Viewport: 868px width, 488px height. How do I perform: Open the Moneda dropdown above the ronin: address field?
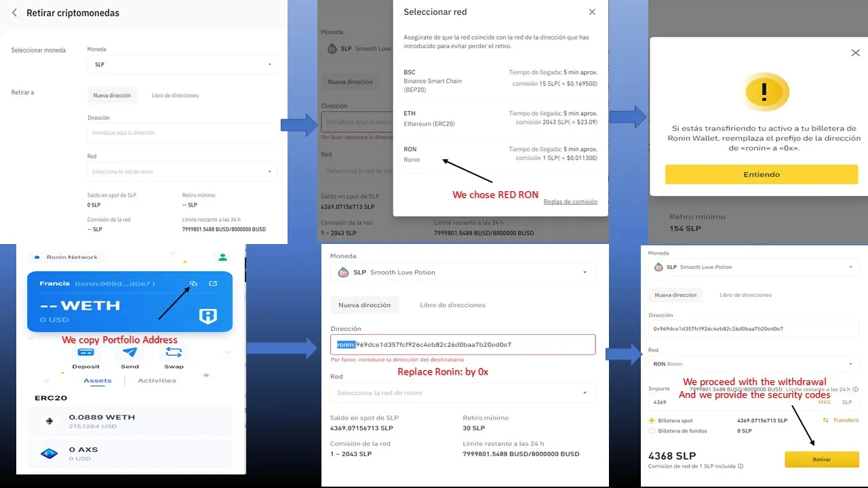pyautogui.click(x=462, y=272)
